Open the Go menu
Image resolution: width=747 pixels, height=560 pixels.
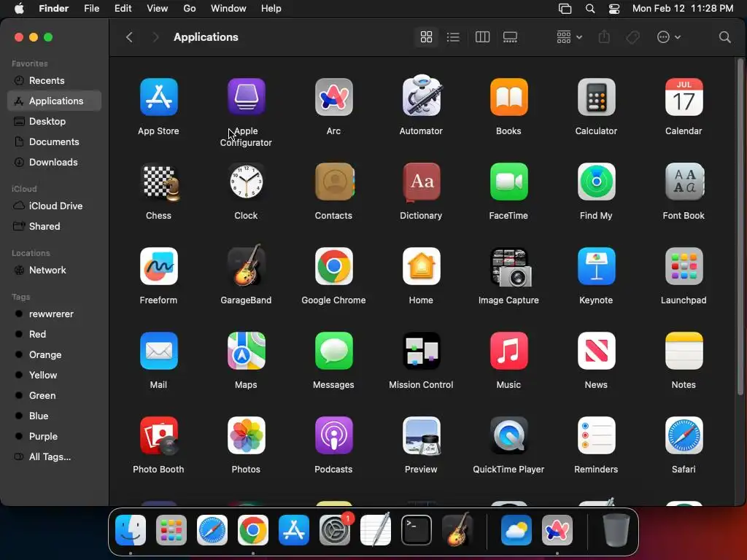pos(190,9)
